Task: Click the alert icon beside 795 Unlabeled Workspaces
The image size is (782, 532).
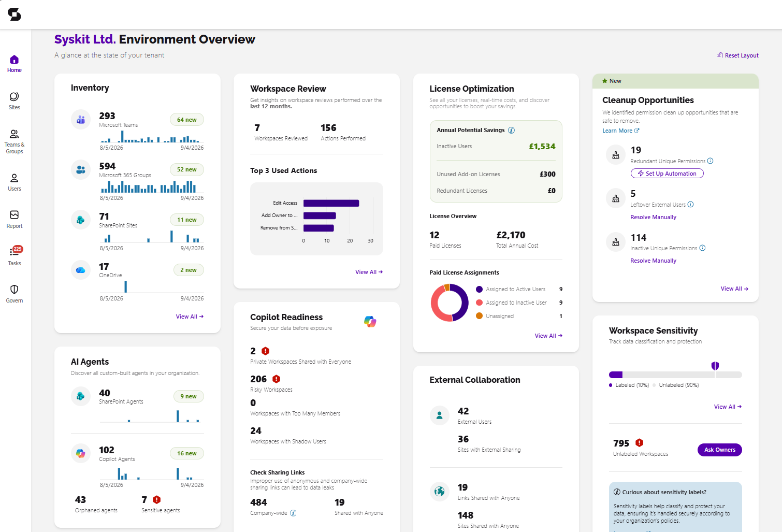Action: tap(640, 443)
